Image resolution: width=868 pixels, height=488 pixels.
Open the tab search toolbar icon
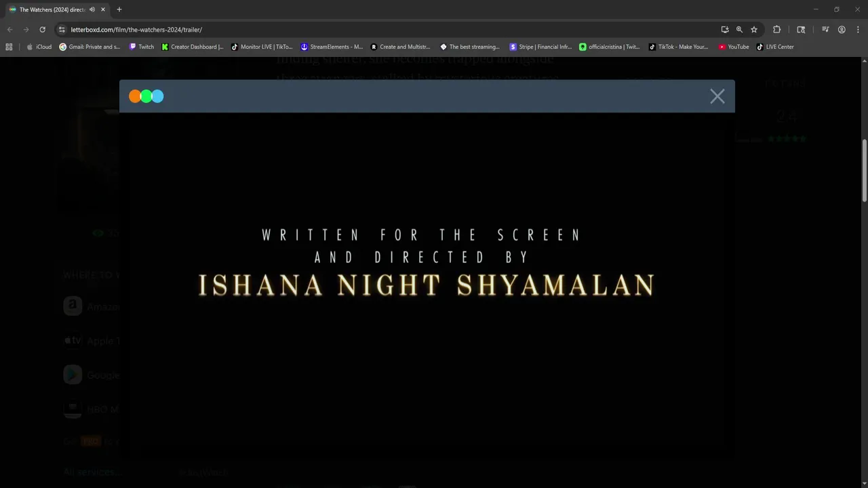pyautogui.click(x=801, y=30)
